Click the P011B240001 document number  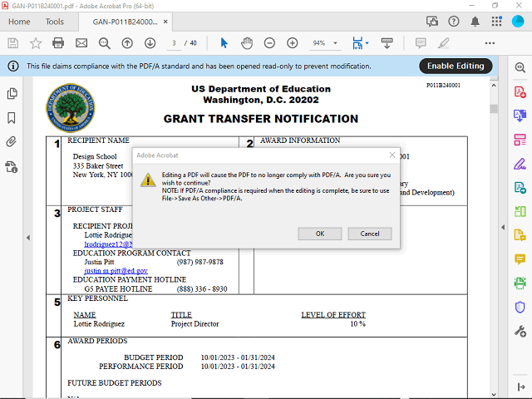443,85
